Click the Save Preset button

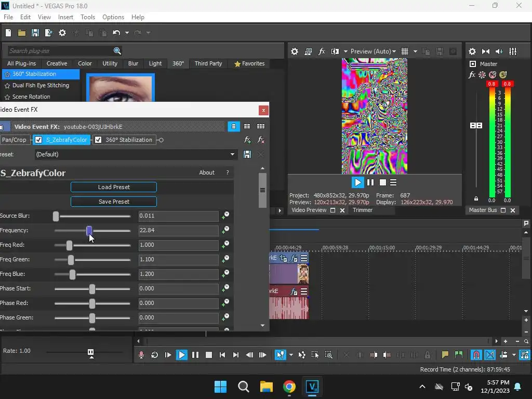pyautogui.click(x=114, y=202)
